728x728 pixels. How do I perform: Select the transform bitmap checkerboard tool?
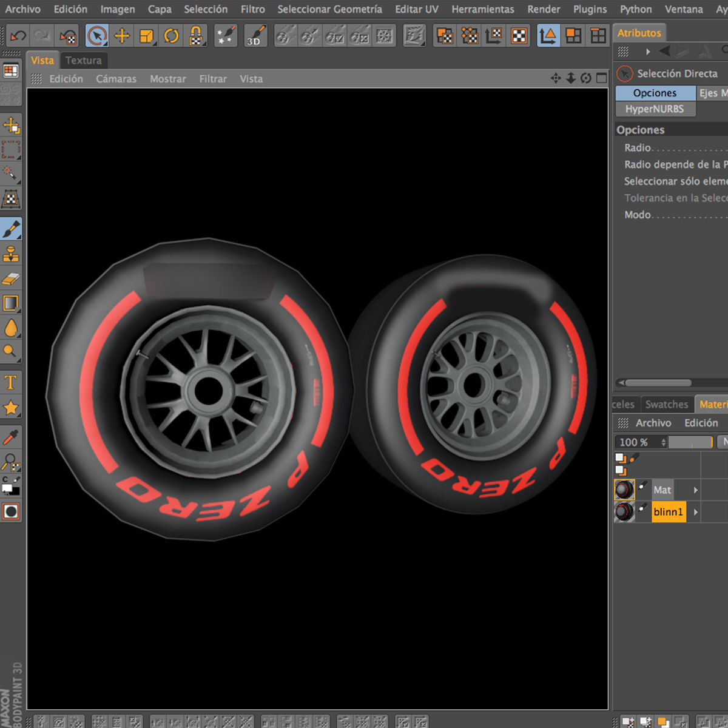(x=11, y=198)
